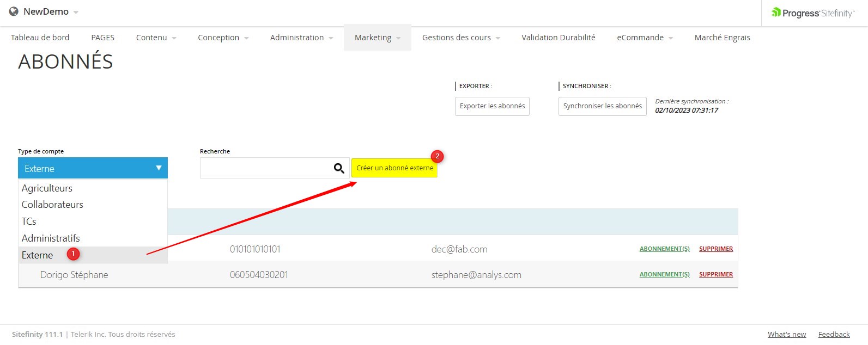Image resolution: width=868 pixels, height=345 pixels.
Task: Open the Type de compte dropdown
Action: click(93, 168)
